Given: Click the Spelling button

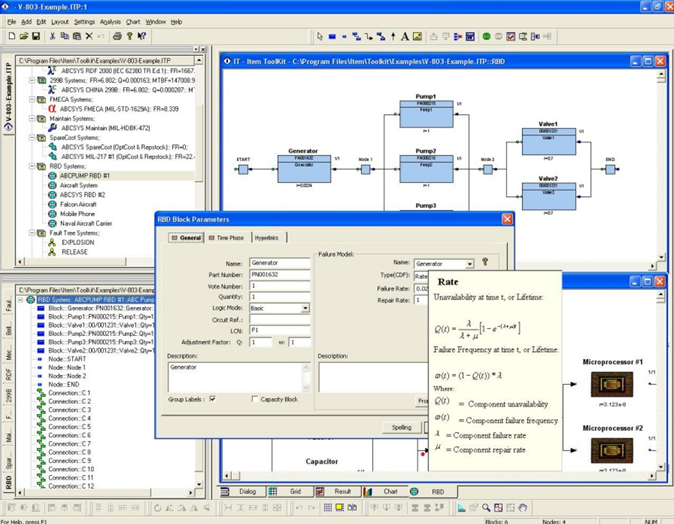Looking at the screenshot, I should click(x=401, y=427).
